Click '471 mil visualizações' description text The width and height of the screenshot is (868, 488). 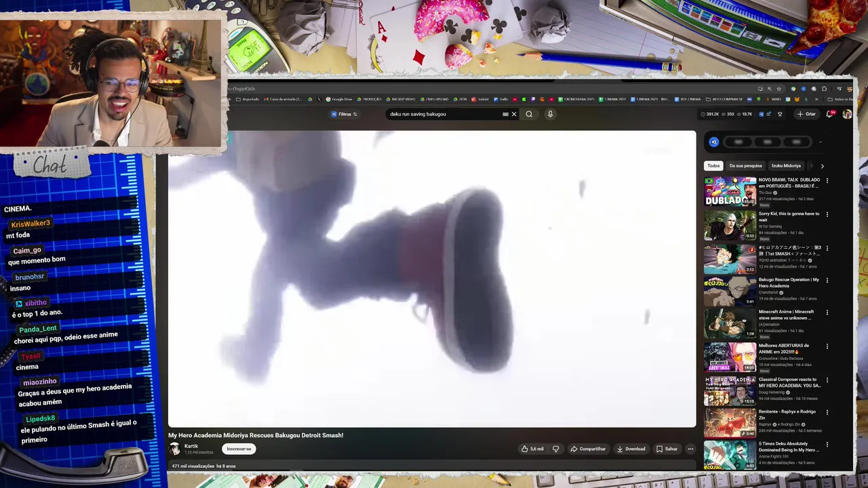193,466
